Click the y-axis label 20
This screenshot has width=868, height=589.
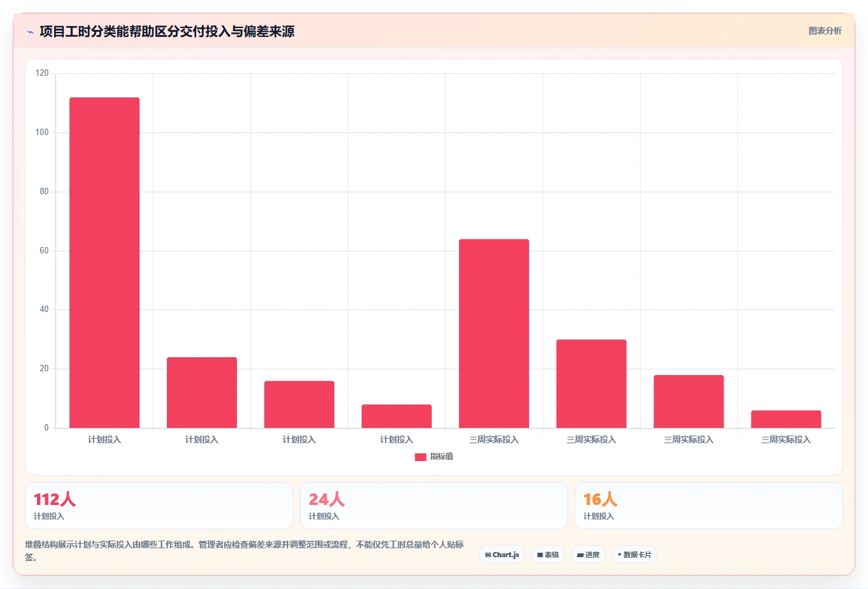click(x=44, y=369)
